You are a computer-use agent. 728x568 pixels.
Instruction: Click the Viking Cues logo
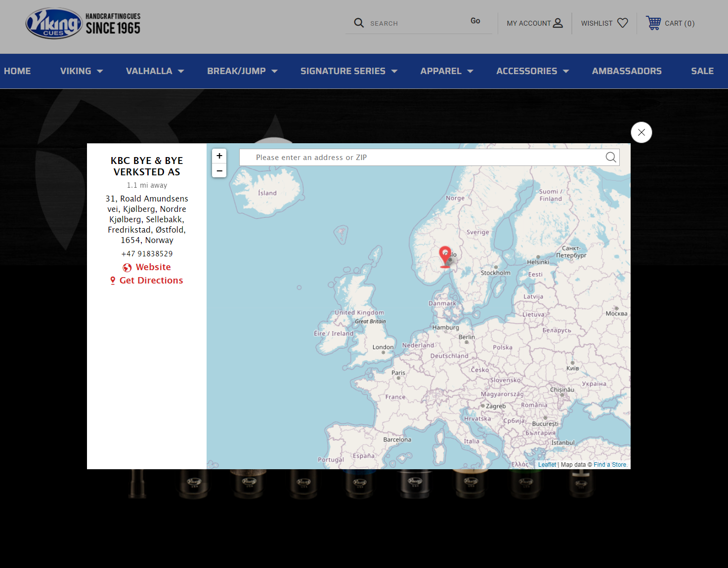click(x=83, y=23)
